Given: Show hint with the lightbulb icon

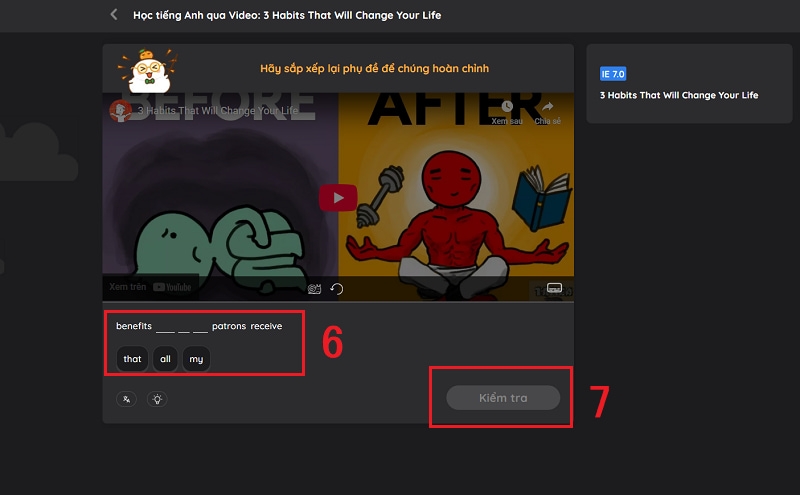Looking at the screenshot, I should pyautogui.click(x=157, y=399).
